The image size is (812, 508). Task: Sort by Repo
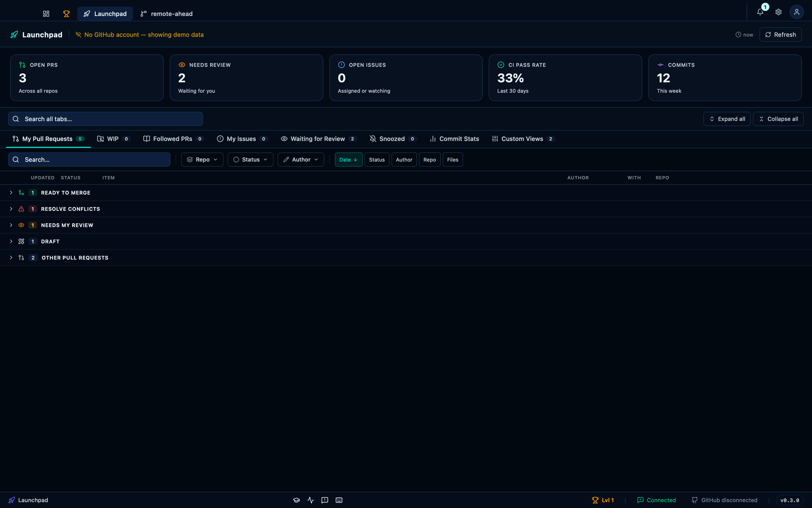point(430,160)
